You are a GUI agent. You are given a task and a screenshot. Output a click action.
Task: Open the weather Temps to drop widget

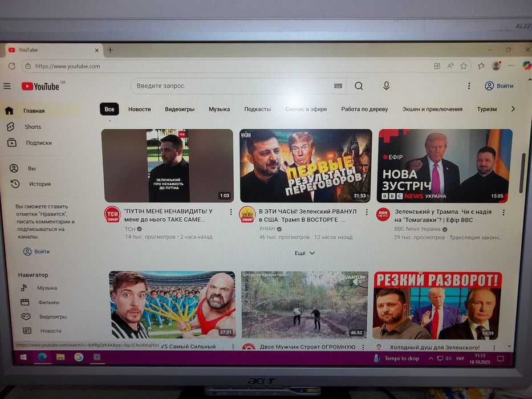point(396,359)
